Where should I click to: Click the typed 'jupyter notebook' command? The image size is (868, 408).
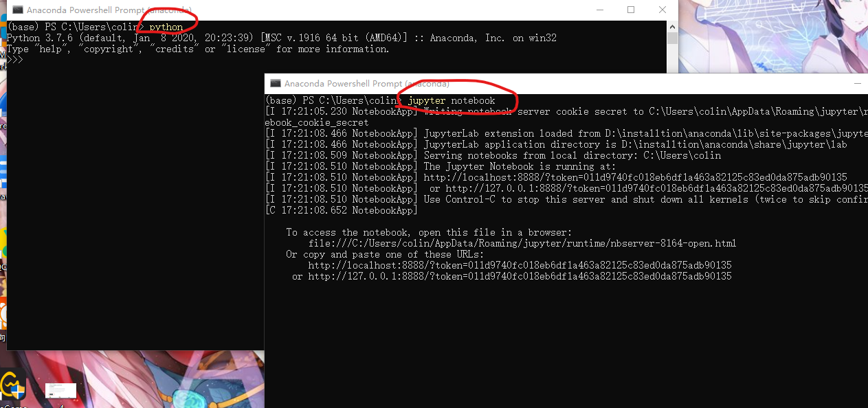pos(452,100)
